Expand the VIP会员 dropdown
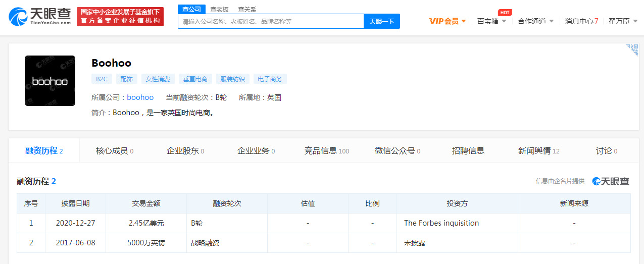644x264 pixels. [448, 21]
